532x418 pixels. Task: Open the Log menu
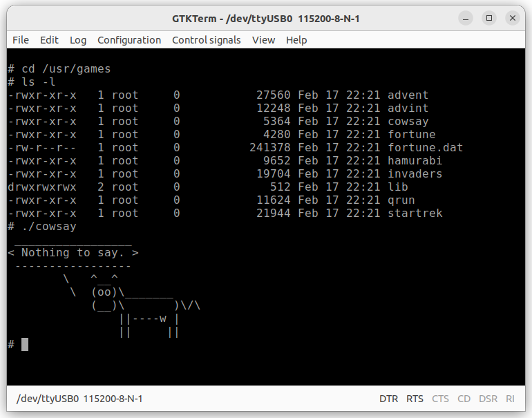[x=78, y=40]
